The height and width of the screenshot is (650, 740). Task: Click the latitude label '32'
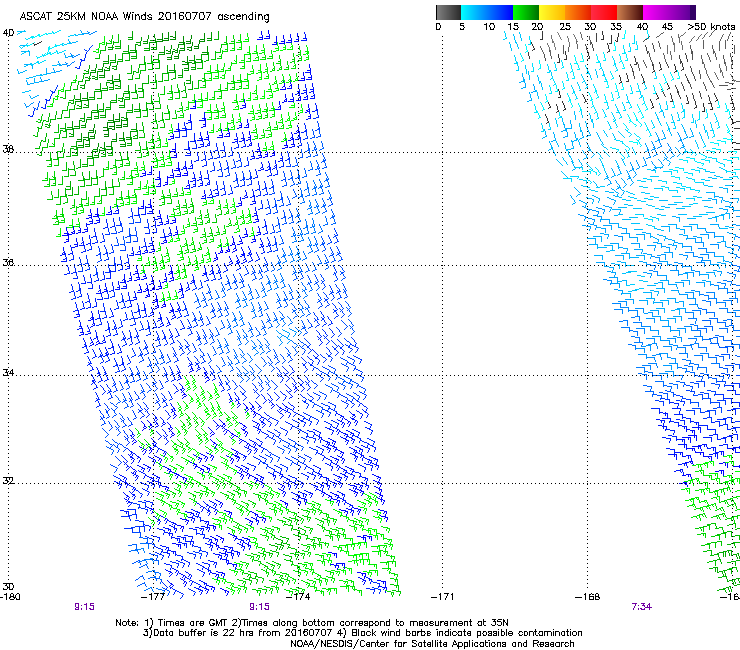(8, 481)
